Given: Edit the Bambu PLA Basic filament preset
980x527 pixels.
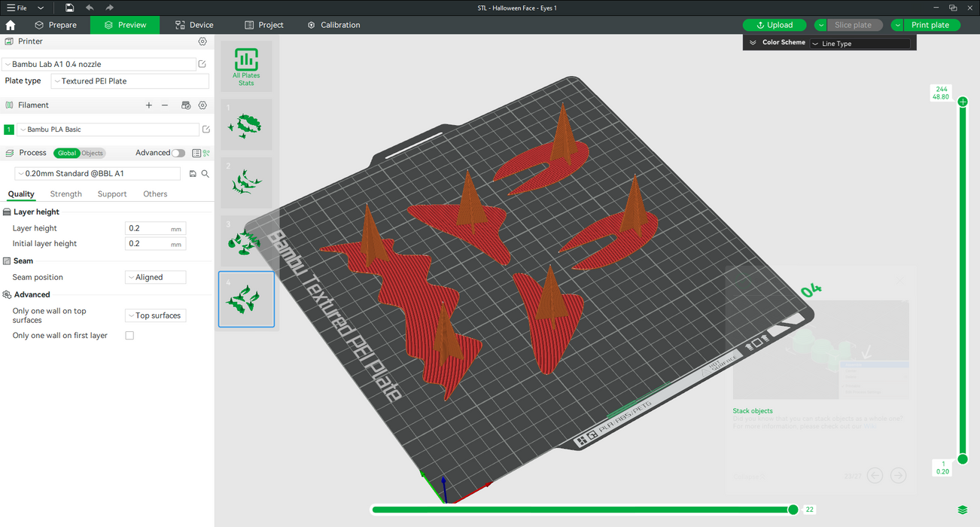Looking at the screenshot, I should [206, 129].
